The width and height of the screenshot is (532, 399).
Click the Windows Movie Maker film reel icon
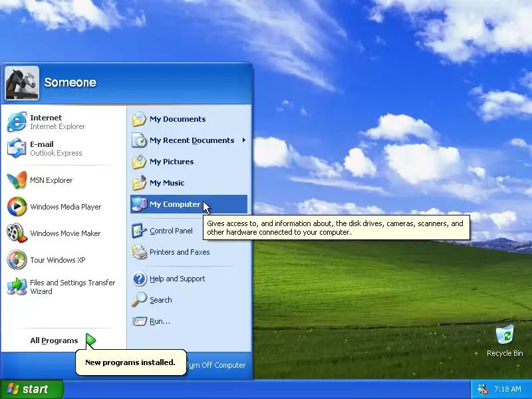click(x=17, y=233)
